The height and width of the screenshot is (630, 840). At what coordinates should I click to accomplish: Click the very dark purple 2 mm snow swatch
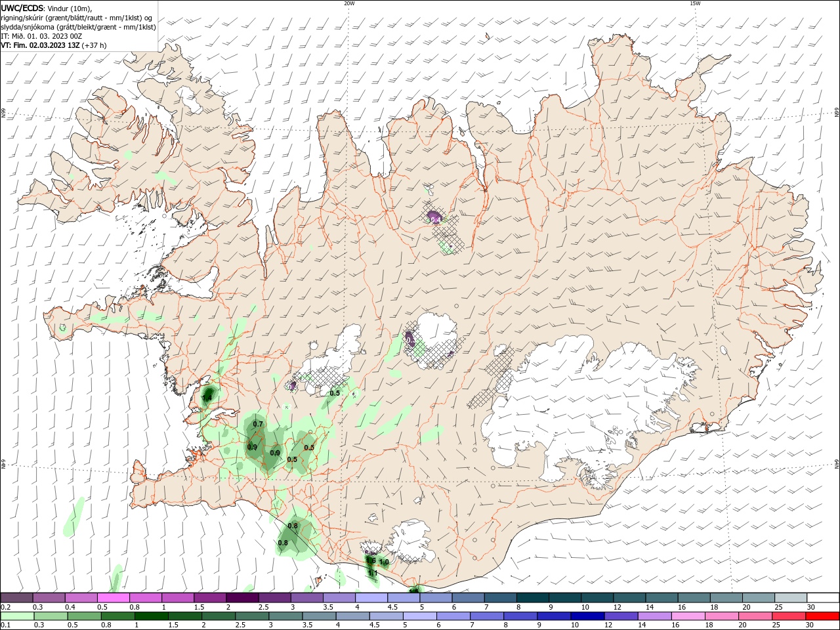click(242, 598)
